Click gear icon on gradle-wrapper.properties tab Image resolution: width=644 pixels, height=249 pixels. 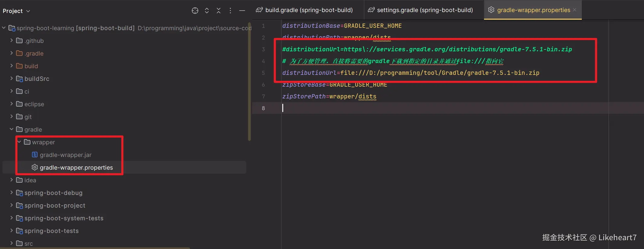pos(491,10)
